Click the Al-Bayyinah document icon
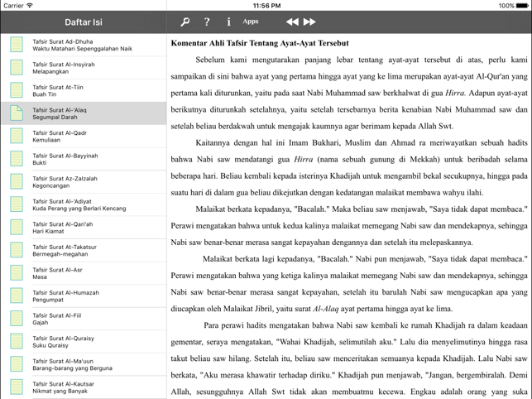The height and width of the screenshot is (399, 532). tap(17, 159)
